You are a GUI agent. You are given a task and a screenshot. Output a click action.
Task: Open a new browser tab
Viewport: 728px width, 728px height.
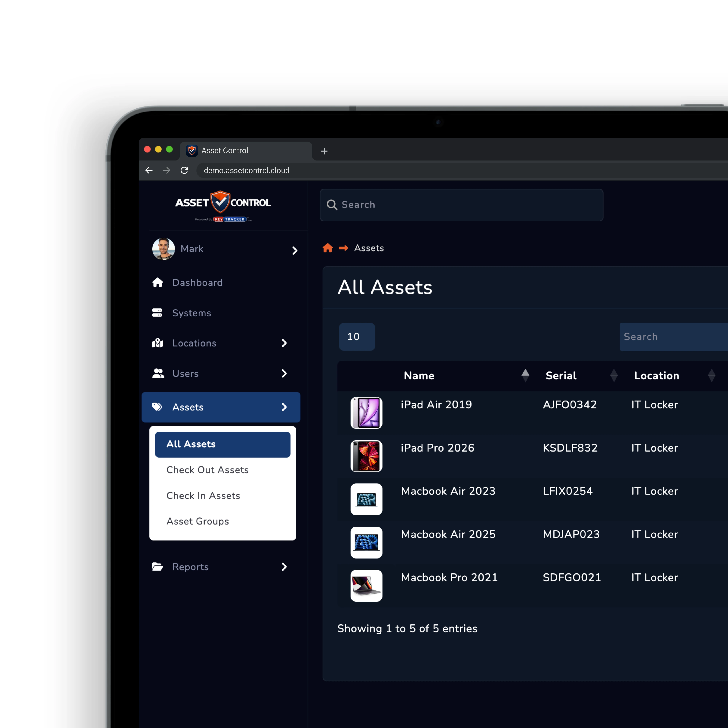point(324,151)
